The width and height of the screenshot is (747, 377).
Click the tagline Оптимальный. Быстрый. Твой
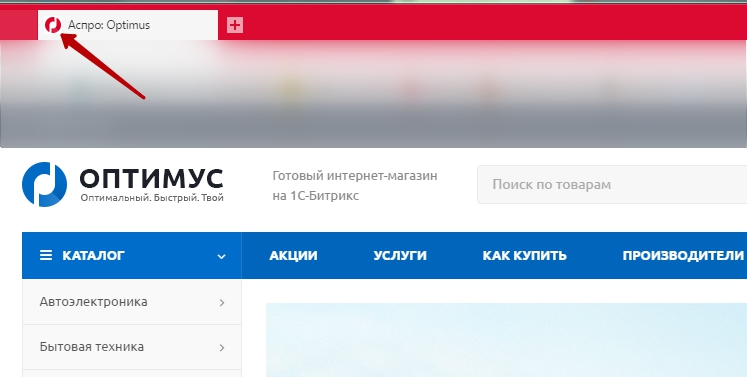point(152,198)
